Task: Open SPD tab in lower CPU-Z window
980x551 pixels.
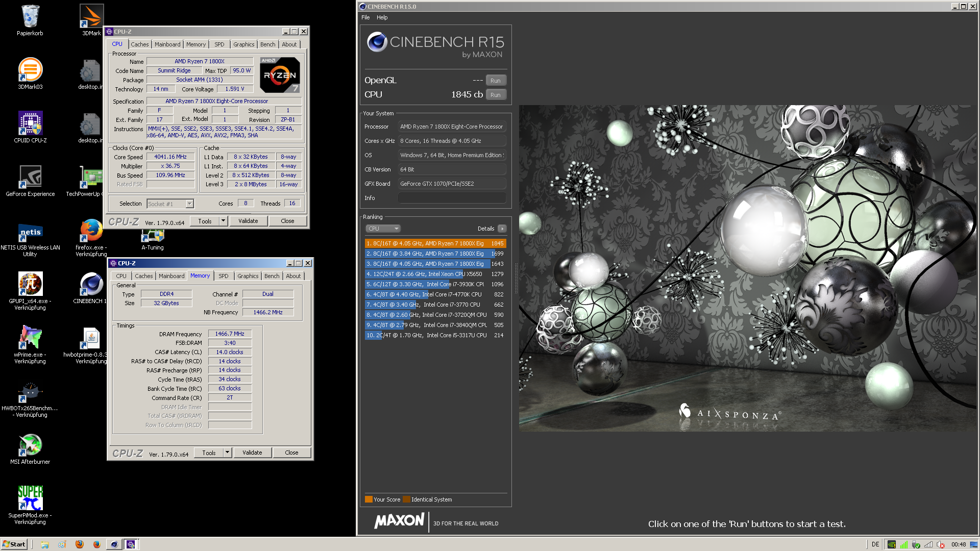Action: click(x=224, y=276)
